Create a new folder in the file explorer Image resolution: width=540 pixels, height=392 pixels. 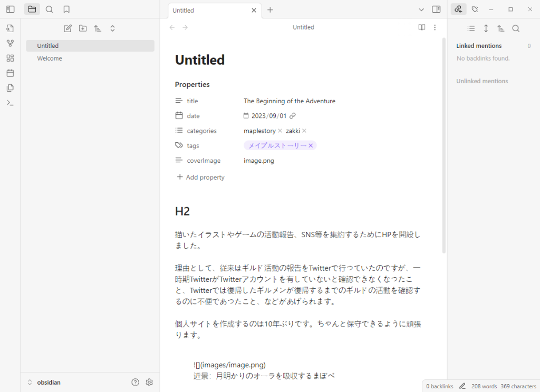tap(83, 28)
